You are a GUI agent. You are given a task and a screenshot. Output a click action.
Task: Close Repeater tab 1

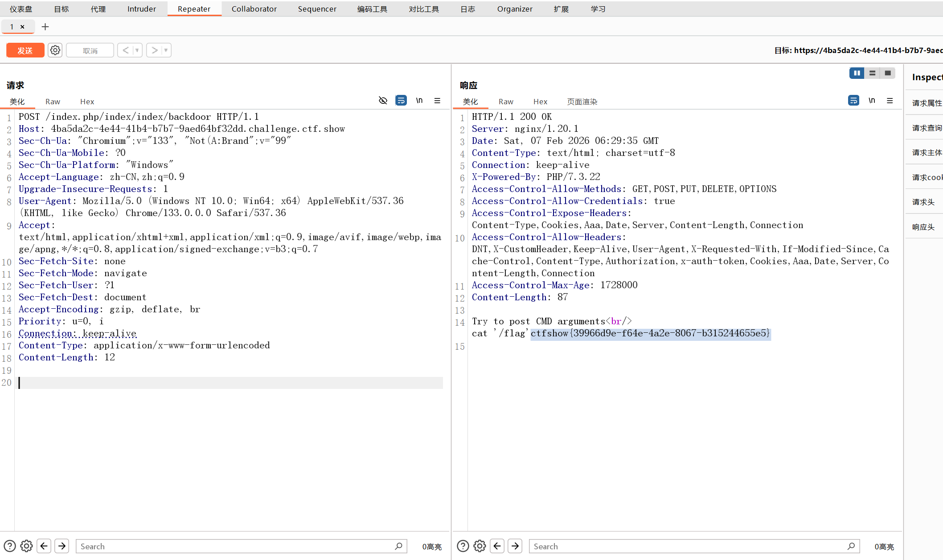22,27
